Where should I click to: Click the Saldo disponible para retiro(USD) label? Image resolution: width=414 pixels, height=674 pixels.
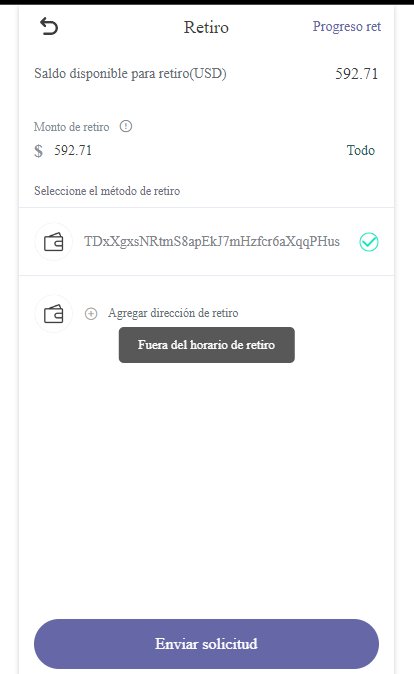point(130,74)
